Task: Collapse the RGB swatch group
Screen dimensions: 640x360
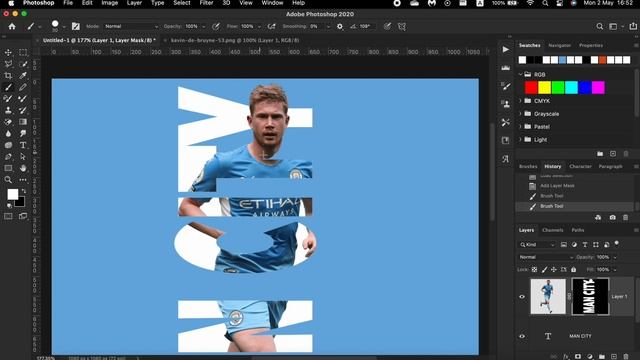Action: click(520, 74)
